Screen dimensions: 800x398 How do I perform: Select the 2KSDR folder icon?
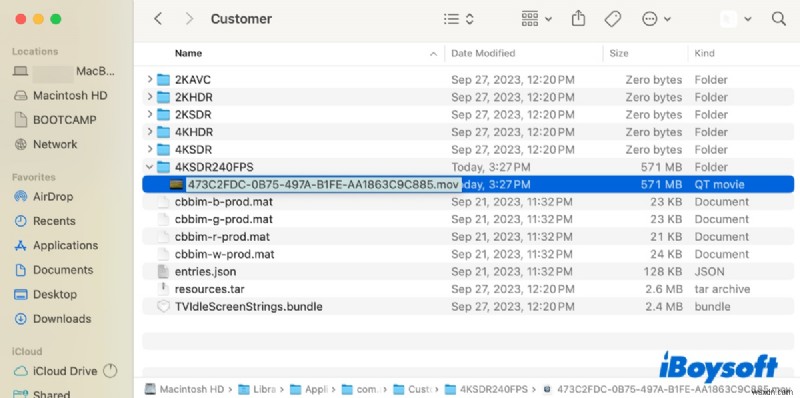[x=163, y=114]
